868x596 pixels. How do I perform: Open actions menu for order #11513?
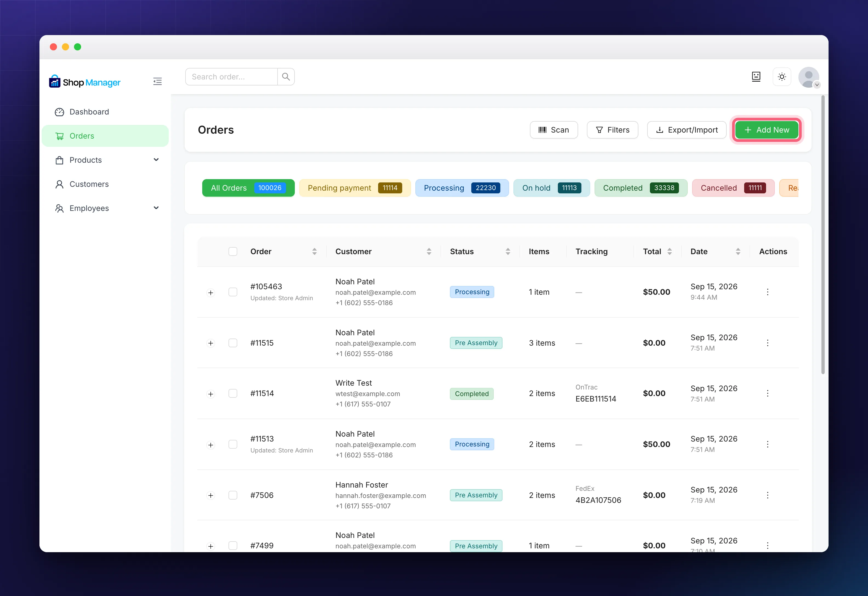(x=767, y=444)
